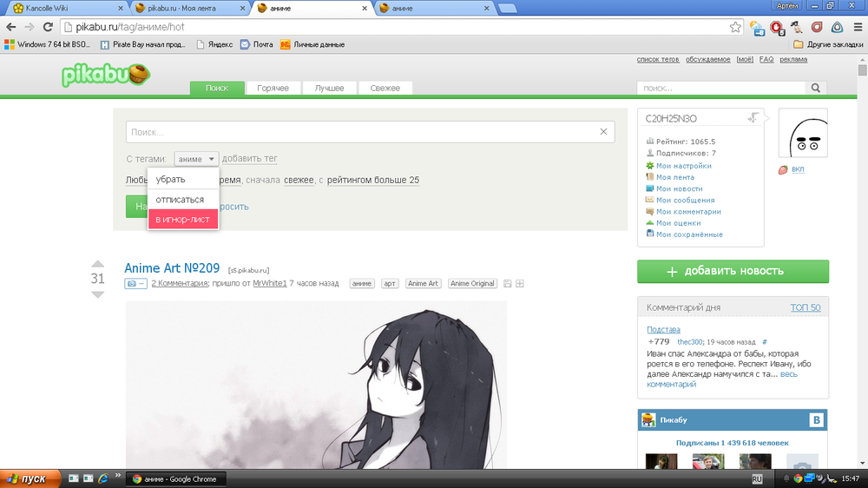Open Internet Explorer from quick launch
The image size is (868, 488).
point(103,478)
